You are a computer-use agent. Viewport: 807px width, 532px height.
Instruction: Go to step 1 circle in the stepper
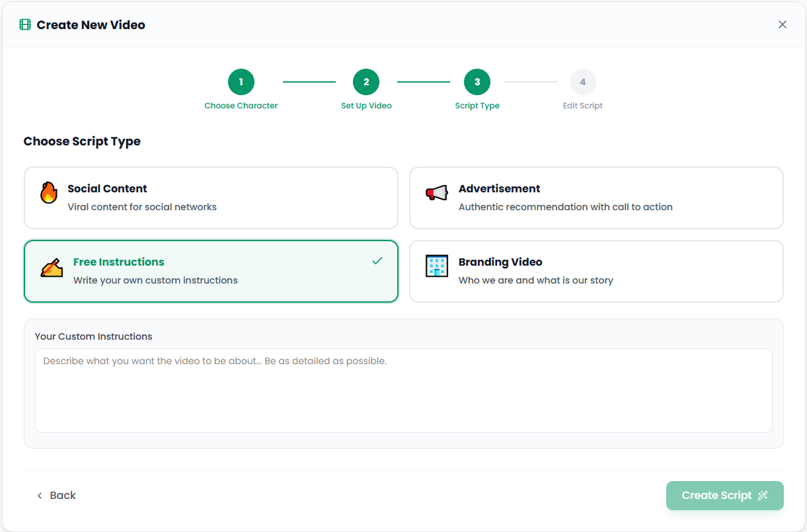click(241, 82)
